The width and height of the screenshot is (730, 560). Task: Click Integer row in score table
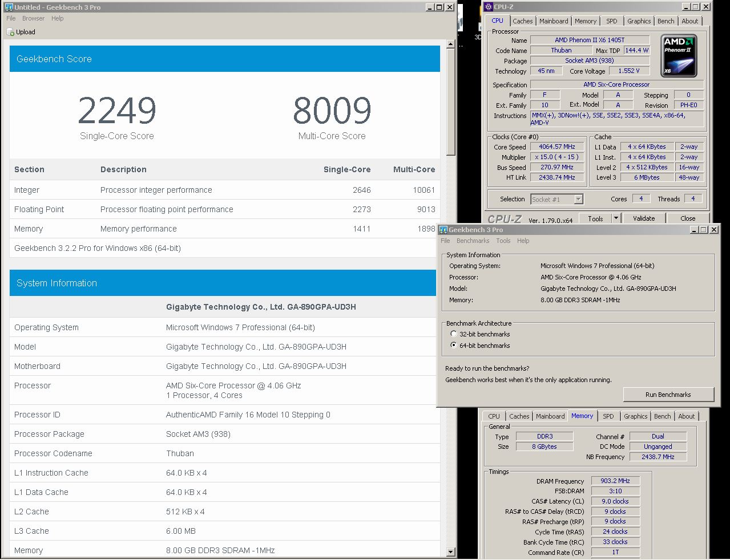[224, 190]
